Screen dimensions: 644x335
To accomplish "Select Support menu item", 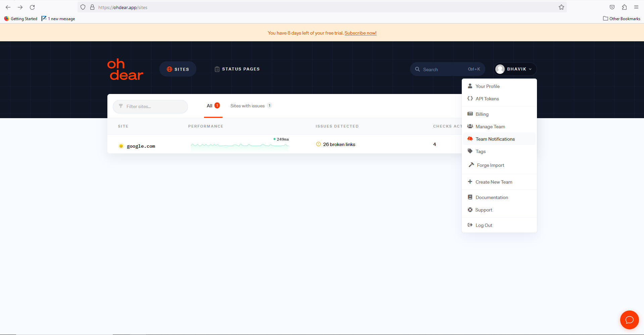I will 499,210.
